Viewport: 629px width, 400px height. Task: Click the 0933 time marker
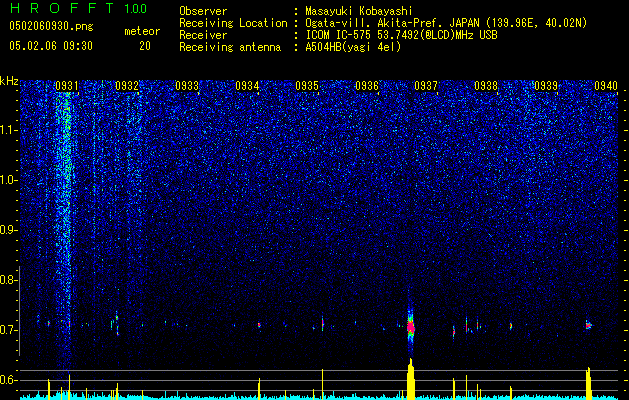187,86
